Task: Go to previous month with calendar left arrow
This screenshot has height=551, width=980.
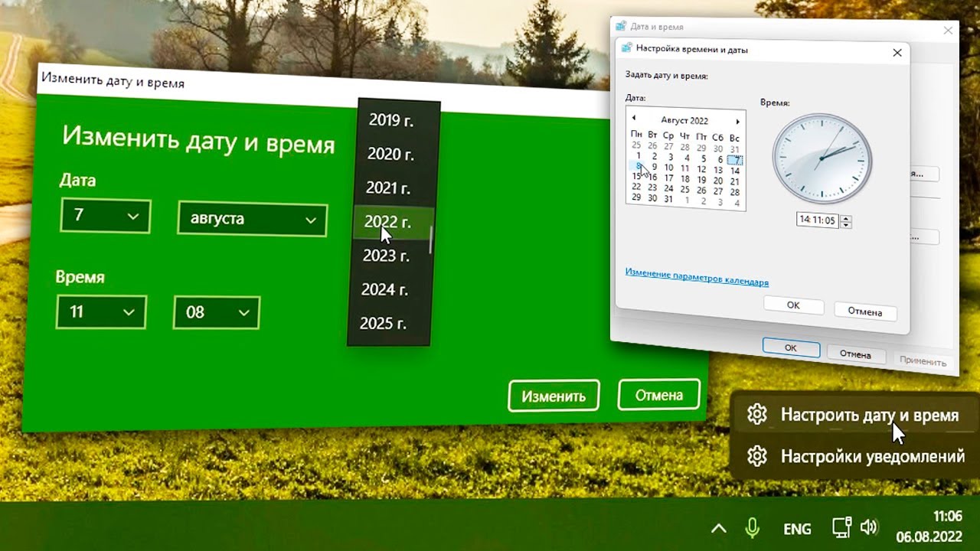Action: 633,118
